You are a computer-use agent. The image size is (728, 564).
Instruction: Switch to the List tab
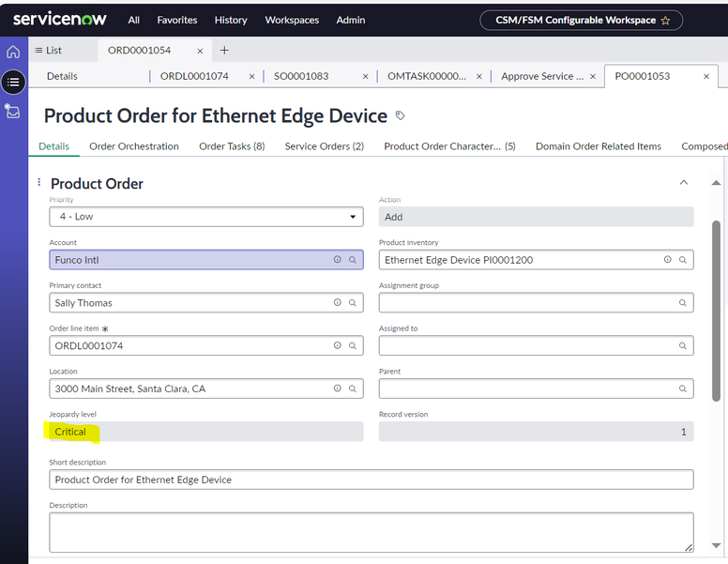[48, 50]
